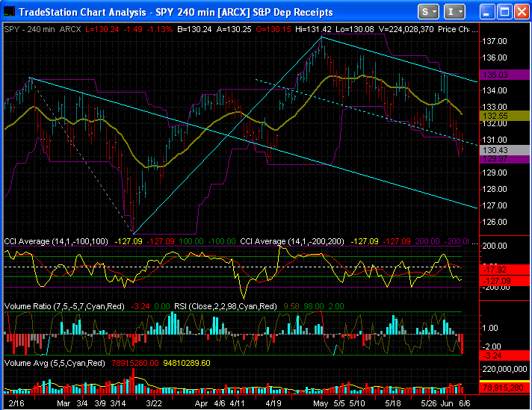
Task: Click the green '-100.00' CCI oversold value
Action: [222, 241]
